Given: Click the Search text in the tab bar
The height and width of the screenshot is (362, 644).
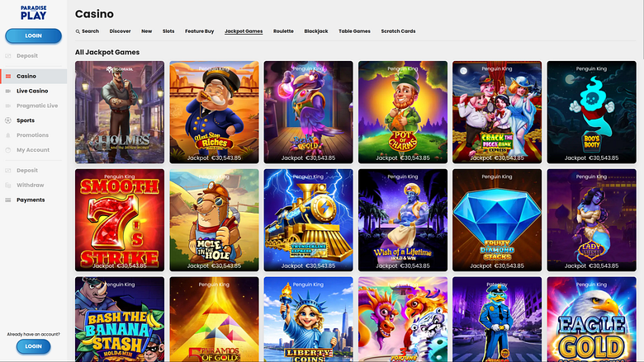Looking at the screenshot, I should tap(90, 31).
